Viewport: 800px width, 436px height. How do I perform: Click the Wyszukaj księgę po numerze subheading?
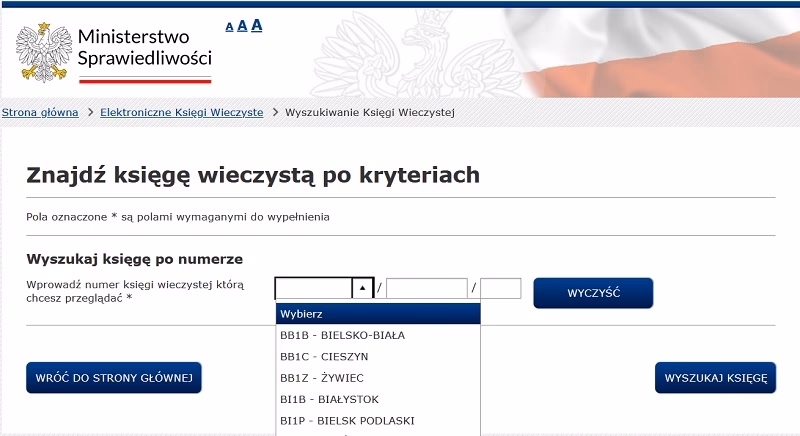(135, 259)
